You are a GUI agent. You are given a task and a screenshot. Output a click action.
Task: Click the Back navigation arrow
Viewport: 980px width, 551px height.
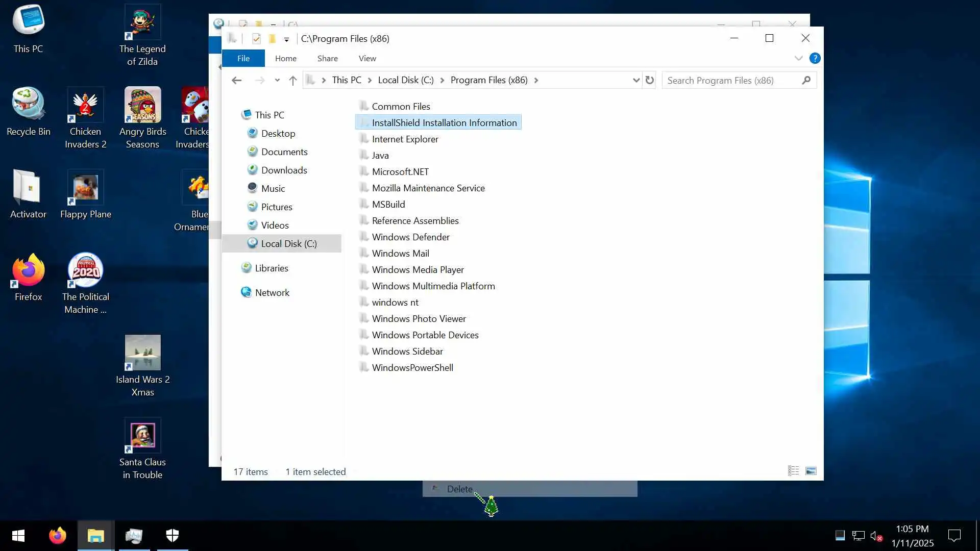point(236,80)
